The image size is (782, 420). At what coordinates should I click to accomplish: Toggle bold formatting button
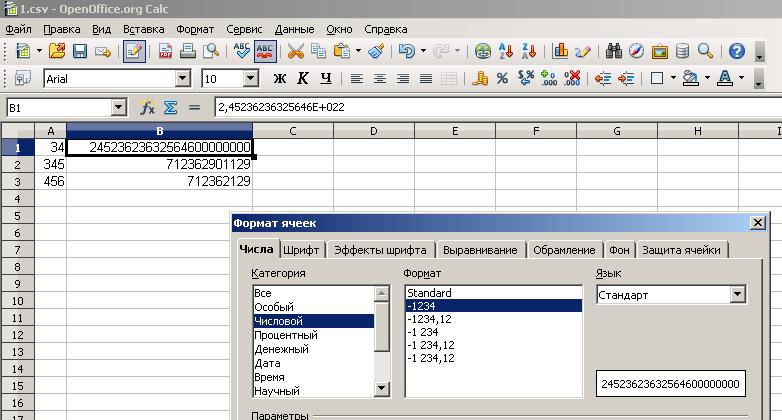coord(280,78)
